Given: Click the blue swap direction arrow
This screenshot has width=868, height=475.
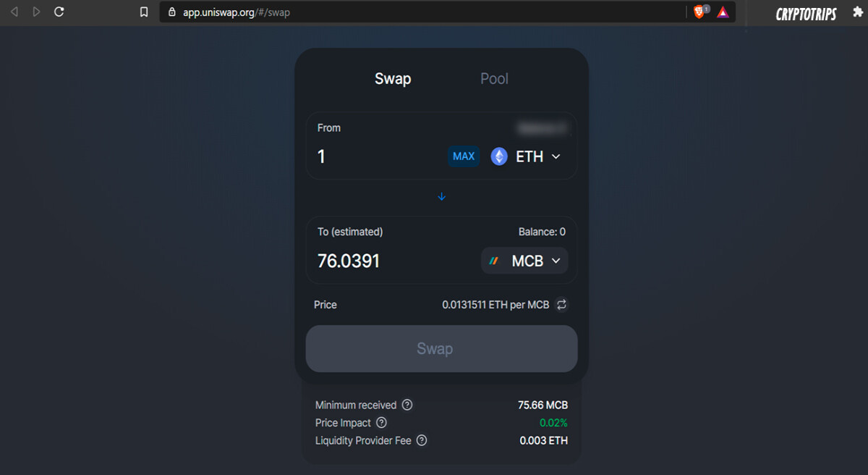Looking at the screenshot, I should [442, 197].
